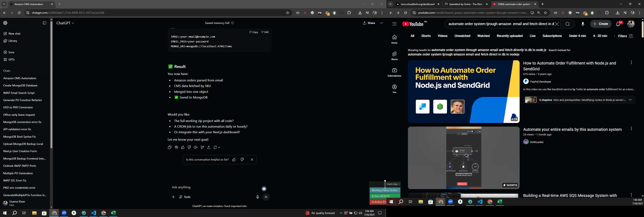Screen dimensions: 644x217
Task: Open Visual Studio Code from left taskbar
Action: point(94,213)
